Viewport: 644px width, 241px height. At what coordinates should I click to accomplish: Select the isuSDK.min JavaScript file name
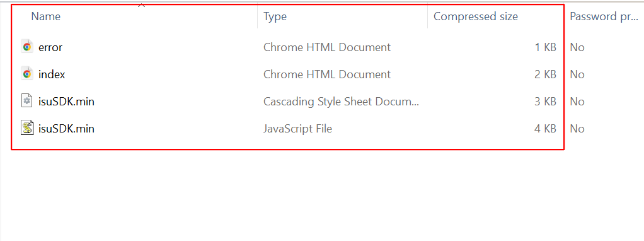(66, 129)
